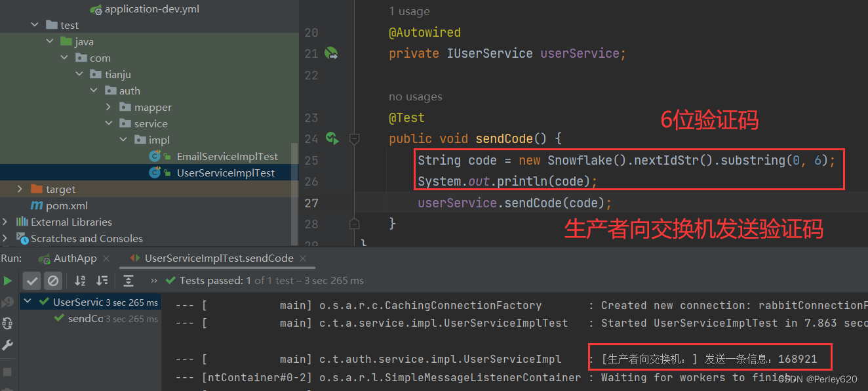Click the '1 usage' inlay hint

410,11
